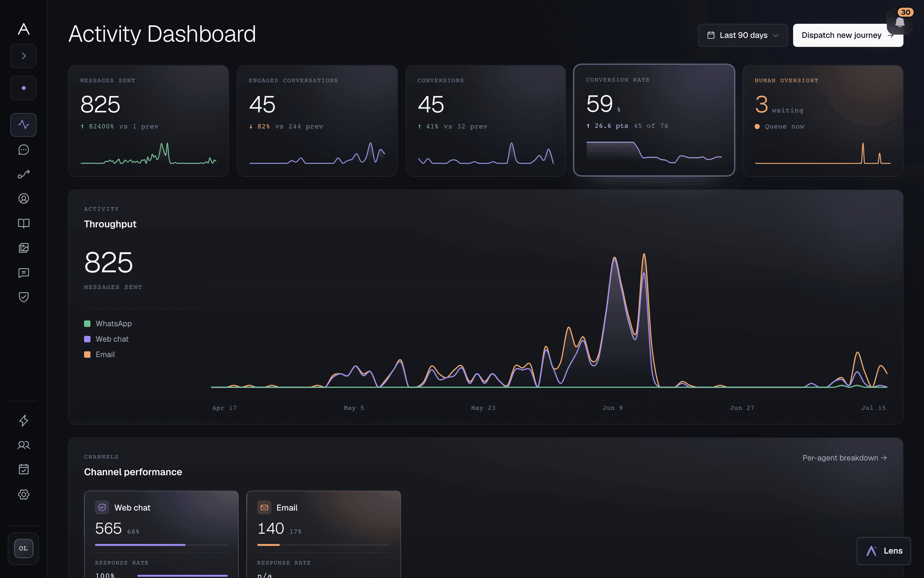
Task: Click the Email 17% progress bar
Action: (x=324, y=545)
